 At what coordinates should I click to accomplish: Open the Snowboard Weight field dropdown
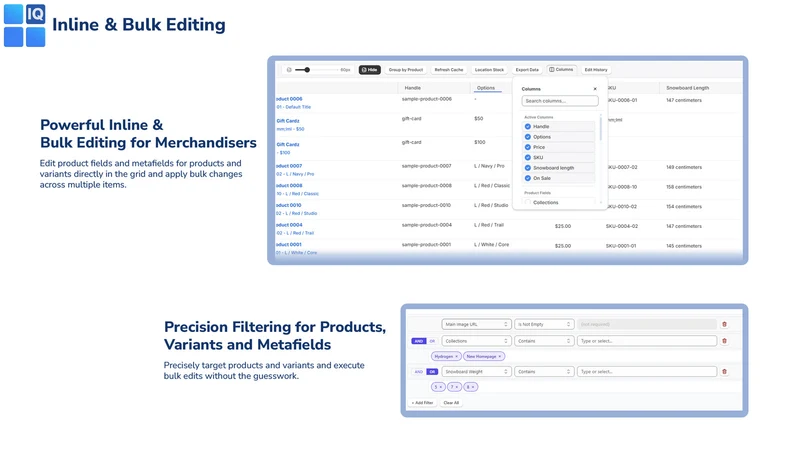tap(476, 371)
